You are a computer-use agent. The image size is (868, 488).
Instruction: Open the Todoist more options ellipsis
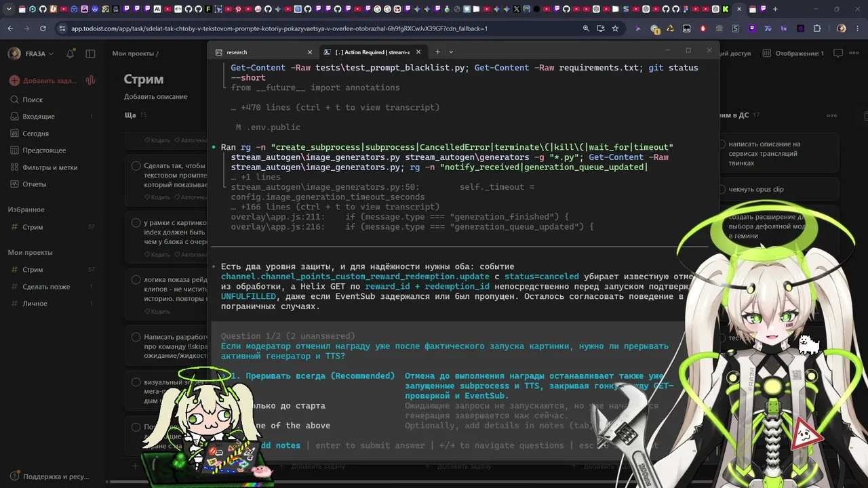(854, 53)
